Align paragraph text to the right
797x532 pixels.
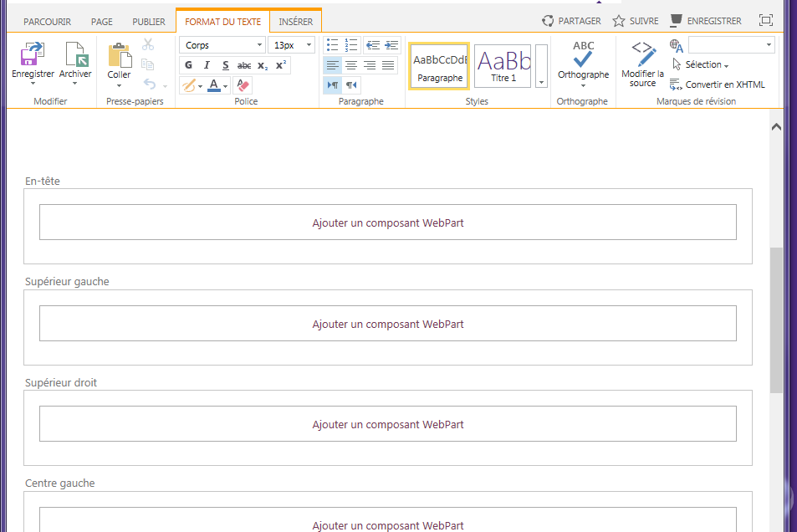pyautogui.click(x=370, y=65)
